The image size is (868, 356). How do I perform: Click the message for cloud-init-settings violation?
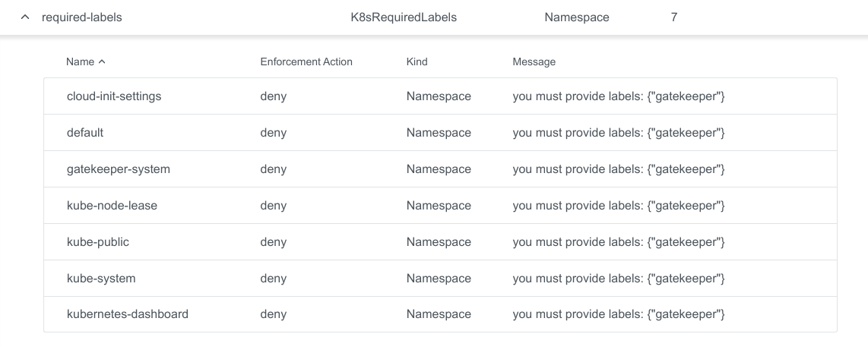(618, 96)
